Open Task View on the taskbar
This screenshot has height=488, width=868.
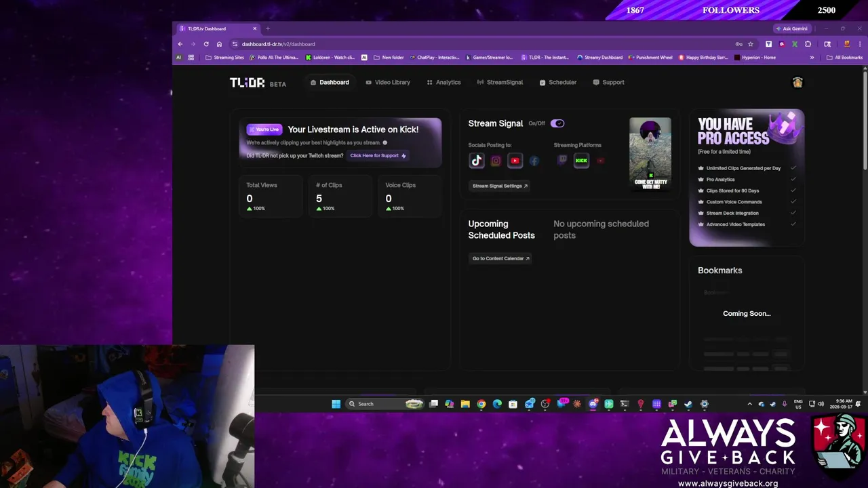(433, 404)
